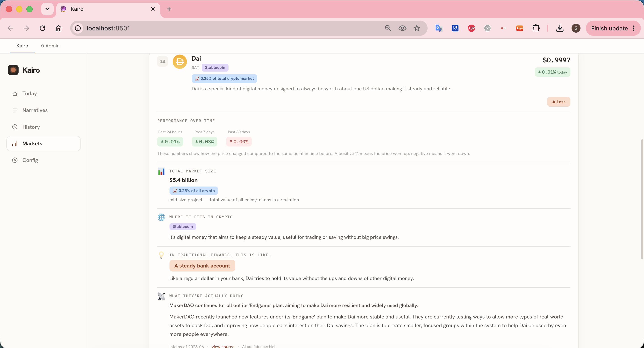Click the Stablecoin tag under Where It Fits
Screen dimensions: 644x348
(x=183, y=227)
